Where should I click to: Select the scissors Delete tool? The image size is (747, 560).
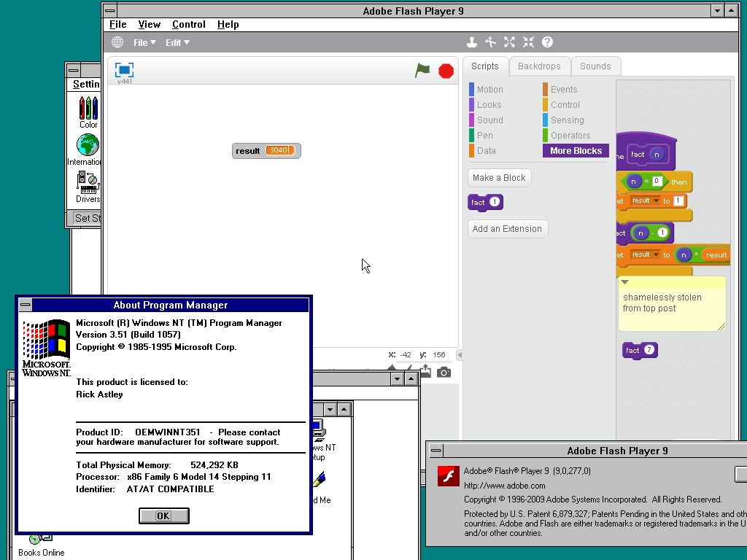491,42
